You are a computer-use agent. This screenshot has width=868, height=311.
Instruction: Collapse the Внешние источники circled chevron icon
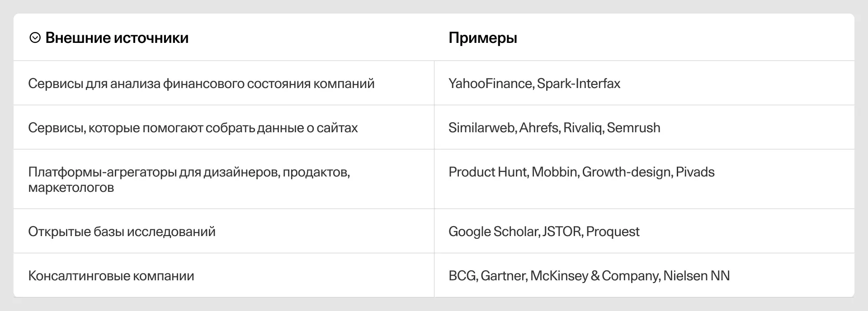(35, 38)
